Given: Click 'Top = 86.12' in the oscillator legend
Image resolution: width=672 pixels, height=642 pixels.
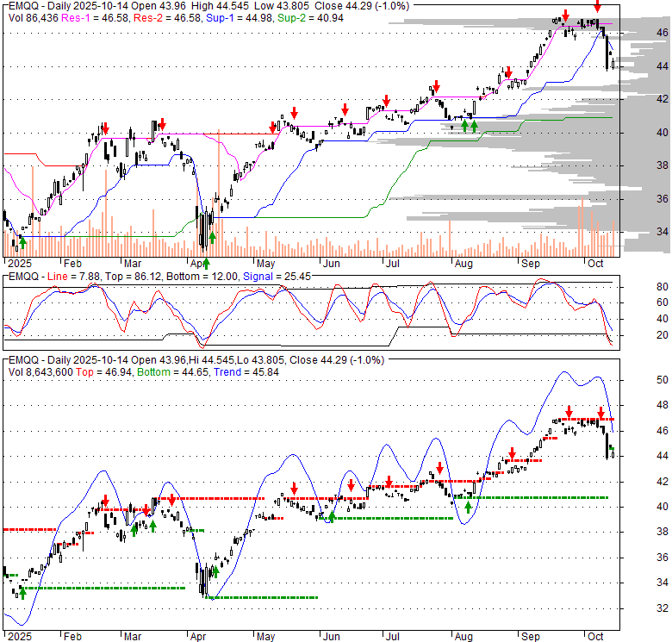Looking at the screenshot, I should pyautogui.click(x=134, y=277).
